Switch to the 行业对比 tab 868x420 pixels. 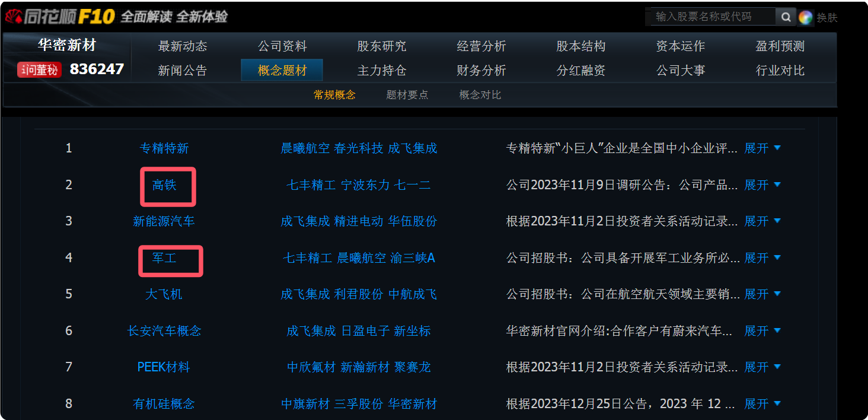780,71
